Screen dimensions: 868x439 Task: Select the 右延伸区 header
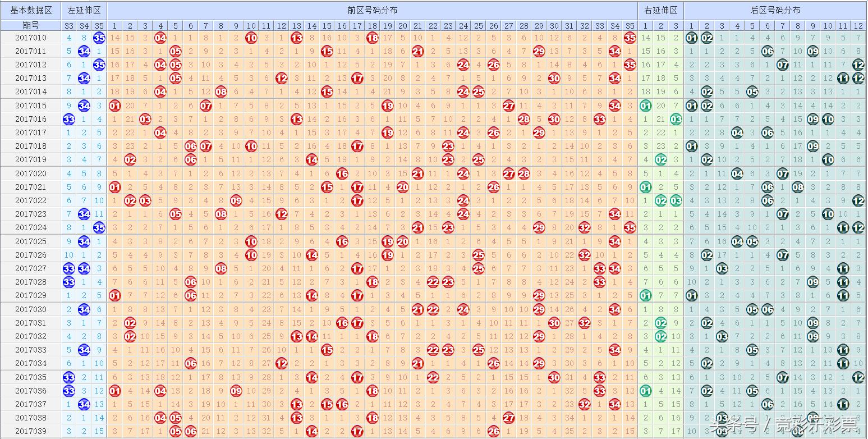click(x=661, y=11)
